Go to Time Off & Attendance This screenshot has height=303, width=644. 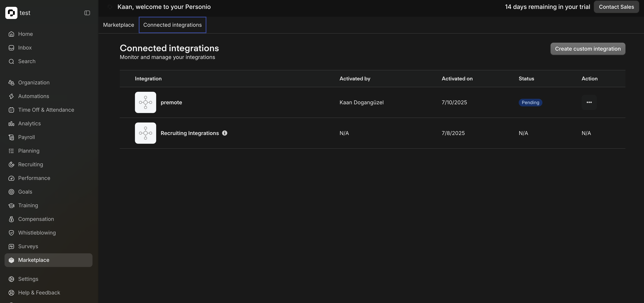tap(46, 110)
